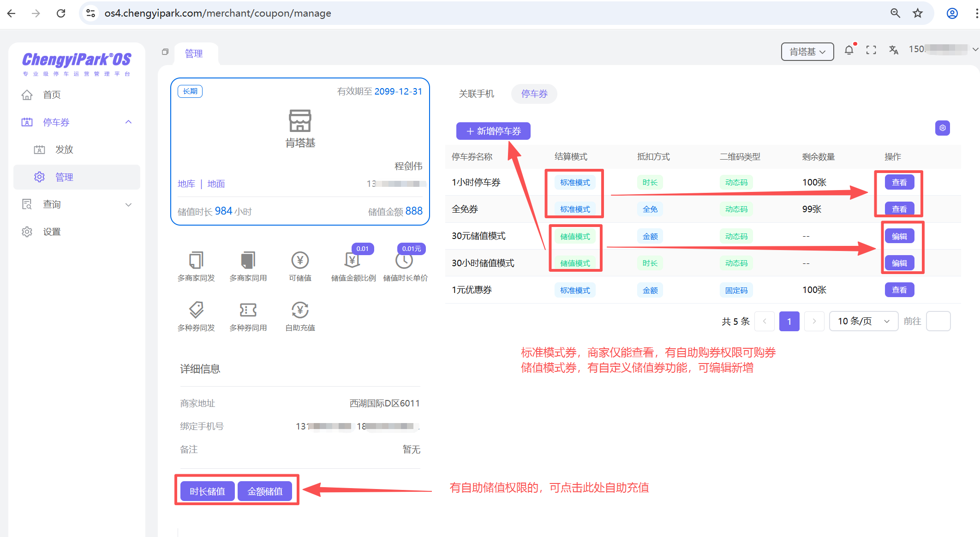Open 发放 in the sidebar menu
This screenshot has width=980, height=537.
point(64,149)
